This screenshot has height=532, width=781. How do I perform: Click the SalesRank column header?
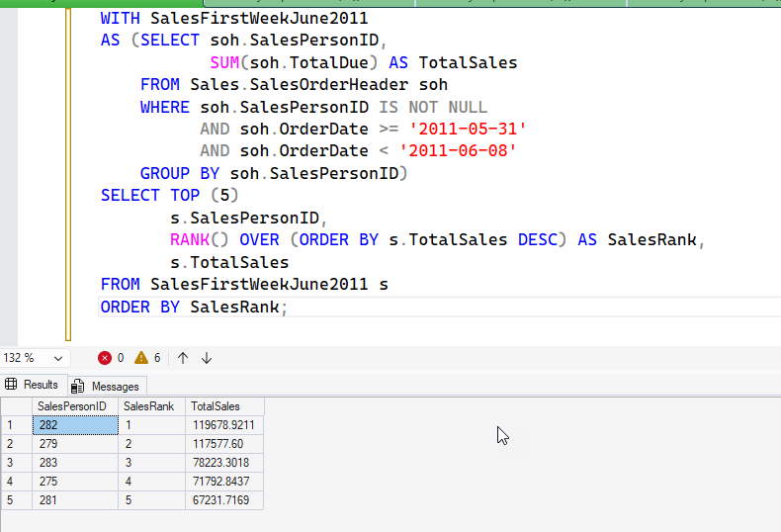pos(151,406)
